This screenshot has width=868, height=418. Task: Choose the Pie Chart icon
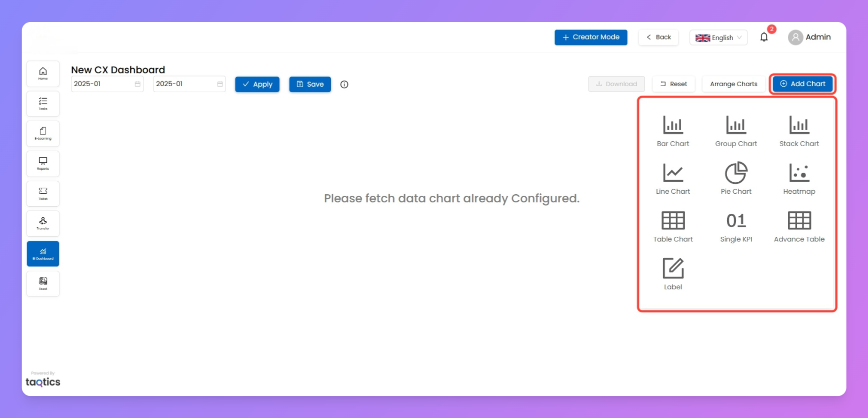point(736,173)
